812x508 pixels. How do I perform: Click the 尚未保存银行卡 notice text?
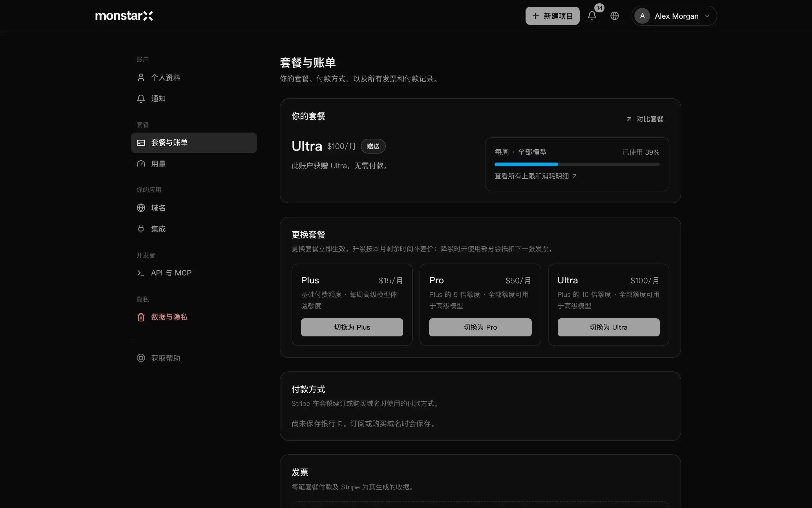(x=364, y=424)
